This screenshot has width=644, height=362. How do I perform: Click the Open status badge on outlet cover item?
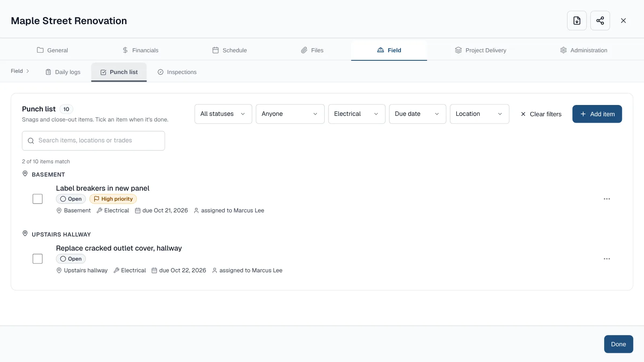coord(71,259)
